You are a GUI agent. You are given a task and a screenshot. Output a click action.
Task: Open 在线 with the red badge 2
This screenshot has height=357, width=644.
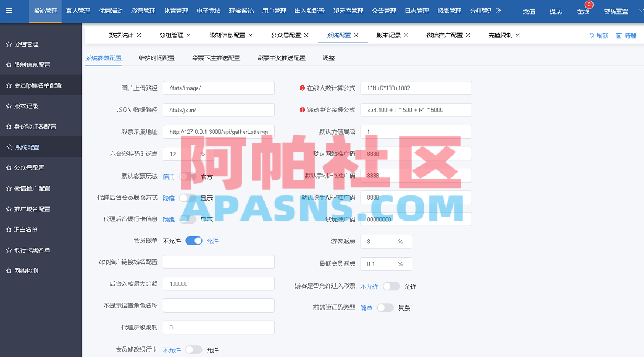pyautogui.click(x=581, y=11)
